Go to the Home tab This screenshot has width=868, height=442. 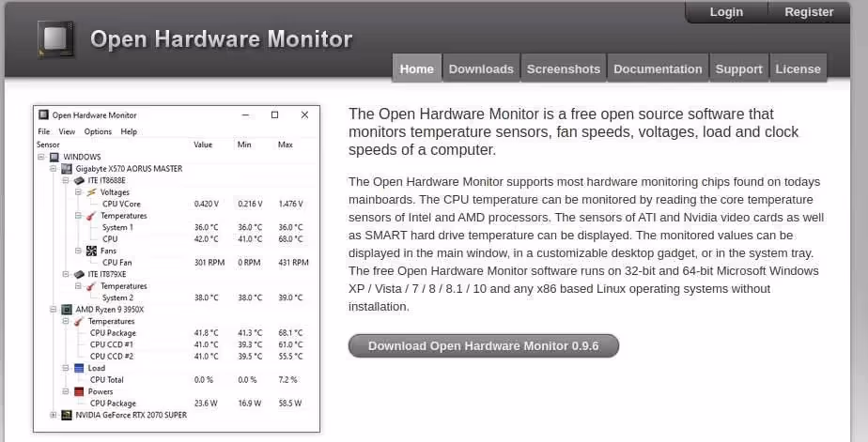tap(417, 69)
